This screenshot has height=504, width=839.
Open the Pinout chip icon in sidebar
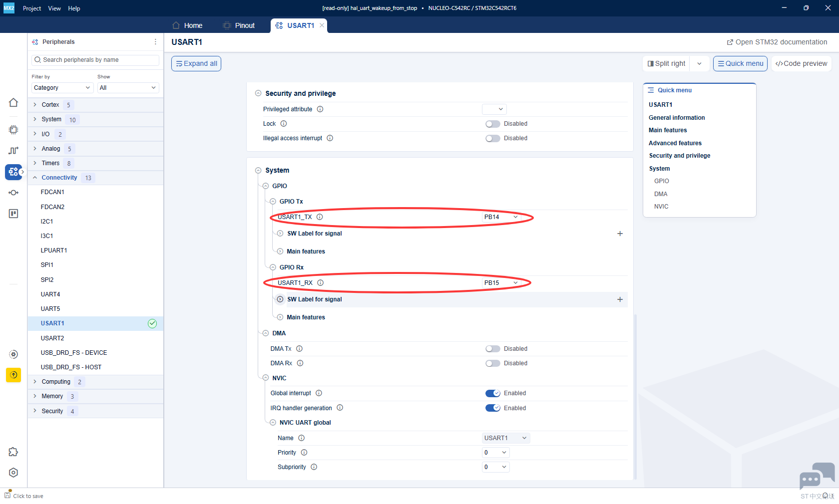pyautogui.click(x=13, y=130)
